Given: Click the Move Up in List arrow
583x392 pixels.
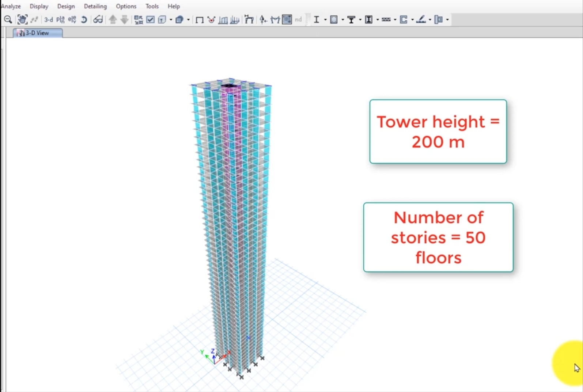Looking at the screenshot, I should tap(113, 20).
